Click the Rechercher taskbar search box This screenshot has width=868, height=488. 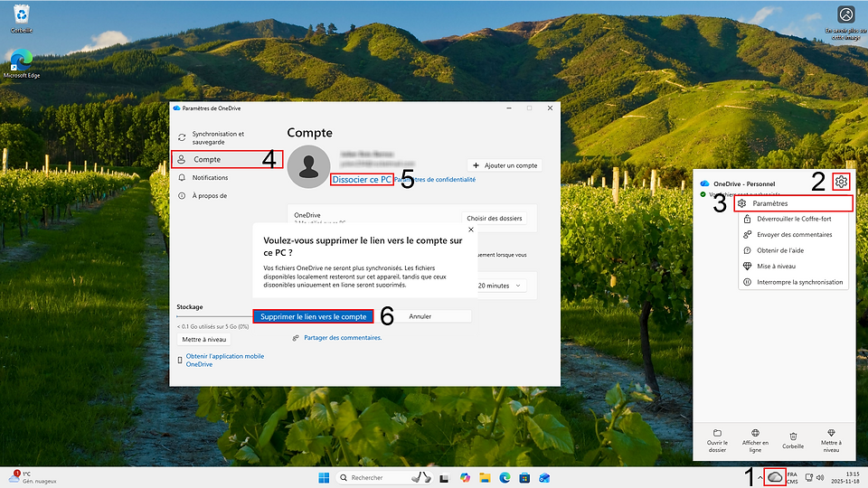385,477
